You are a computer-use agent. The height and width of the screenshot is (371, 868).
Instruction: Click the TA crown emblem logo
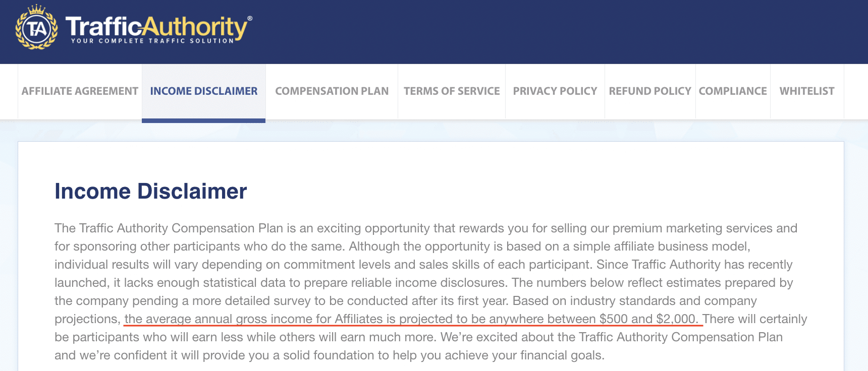tap(36, 28)
